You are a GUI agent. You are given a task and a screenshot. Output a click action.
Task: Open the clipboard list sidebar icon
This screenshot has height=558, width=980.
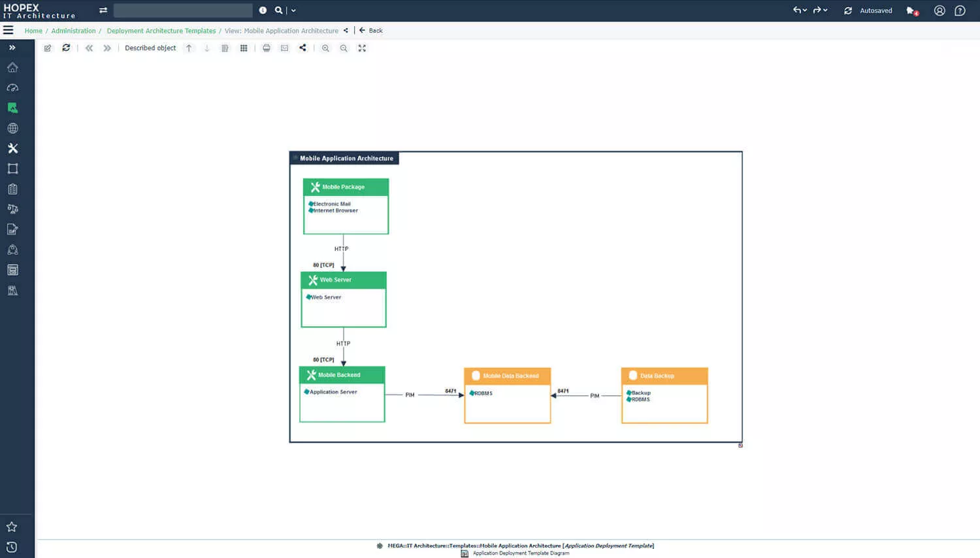point(12,189)
